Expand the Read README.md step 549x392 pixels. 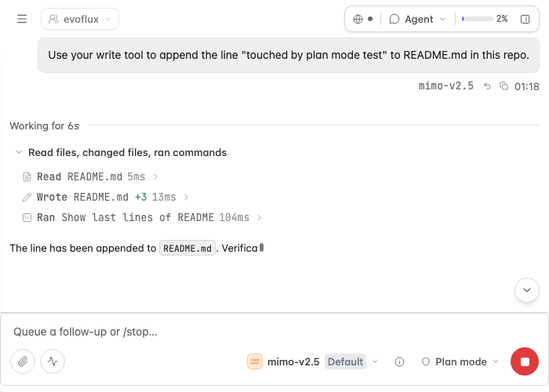pyautogui.click(x=90, y=176)
